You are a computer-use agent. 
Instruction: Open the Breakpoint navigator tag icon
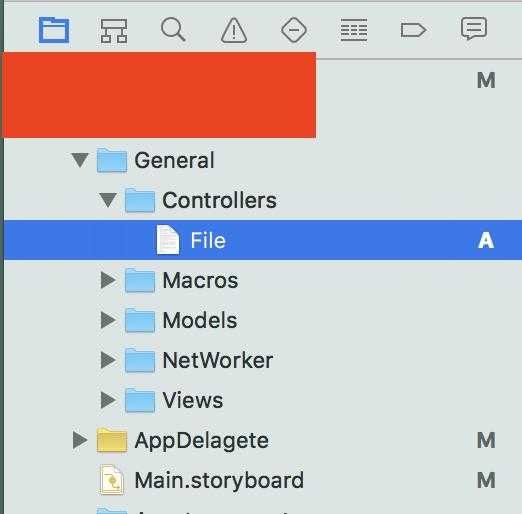(413, 30)
